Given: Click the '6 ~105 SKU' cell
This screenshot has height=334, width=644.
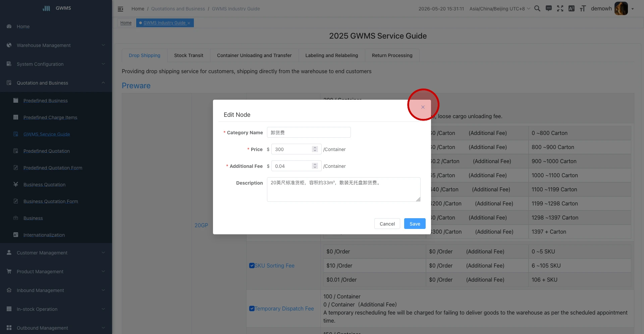Looking at the screenshot, I should (x=580, y=266).
